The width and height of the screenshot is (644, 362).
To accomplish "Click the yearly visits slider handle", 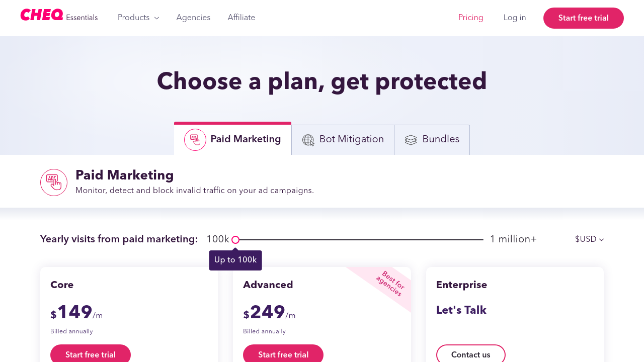I will pos(235,240).
